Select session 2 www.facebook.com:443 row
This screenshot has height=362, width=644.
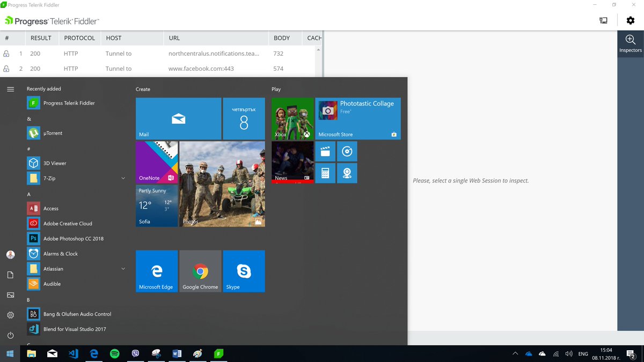click(x=158, y=69)
